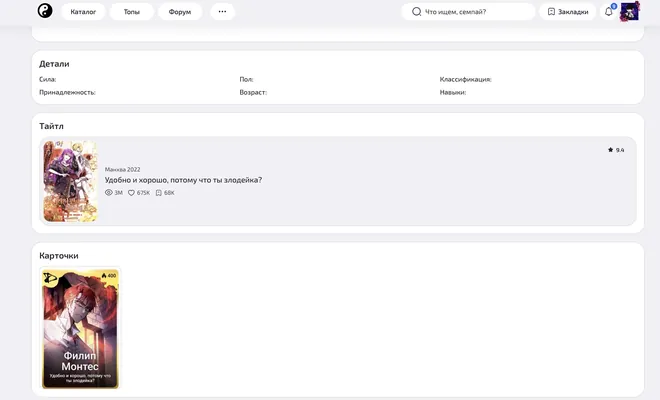Click the 'Детали' heading
The width and height of the screenshot is (660, 400).
click(54, 64)
